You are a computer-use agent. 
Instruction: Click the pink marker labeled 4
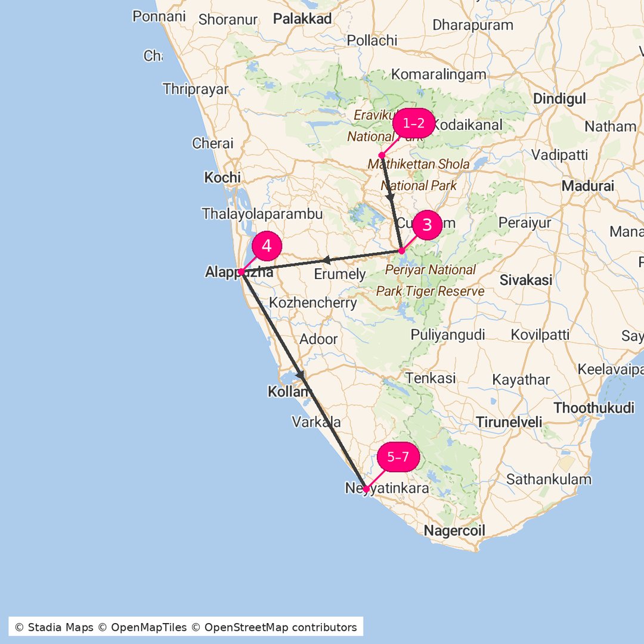[x=267, y=246]
